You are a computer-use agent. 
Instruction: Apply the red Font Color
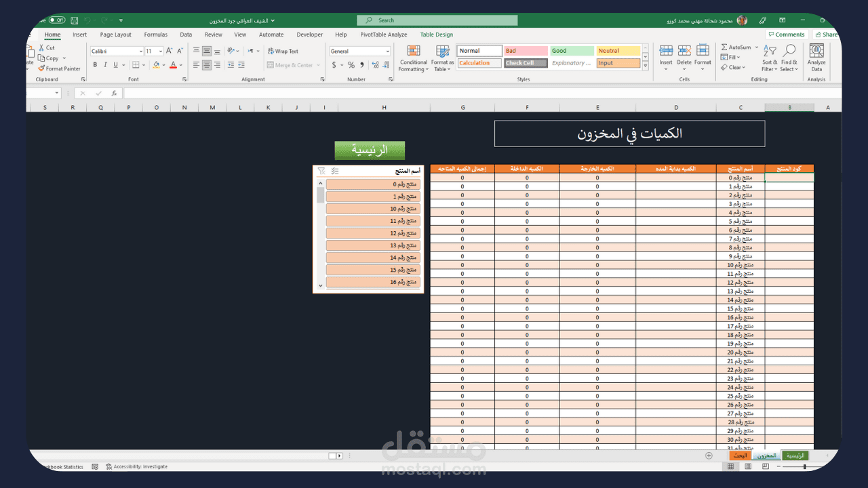point(173,65)
